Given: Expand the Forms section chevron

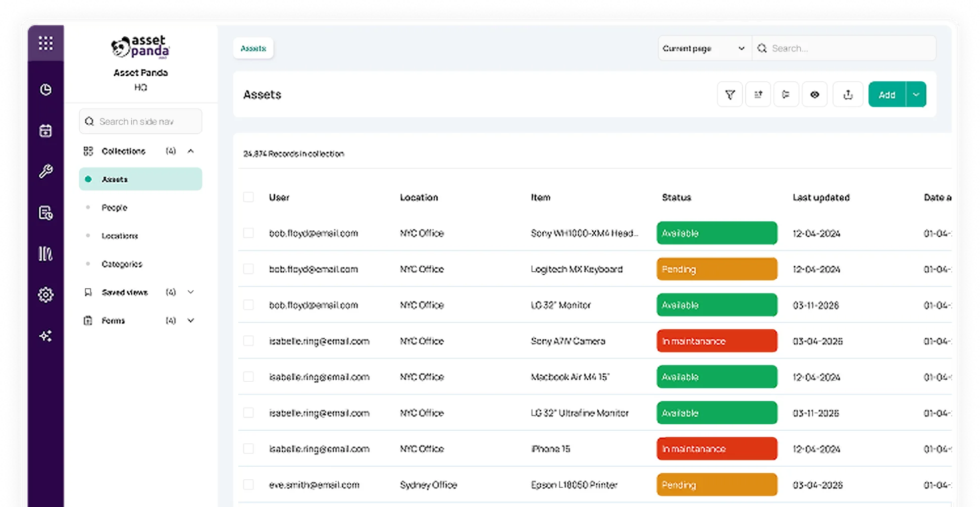Looking at the screenshot, I should point(191,321).
